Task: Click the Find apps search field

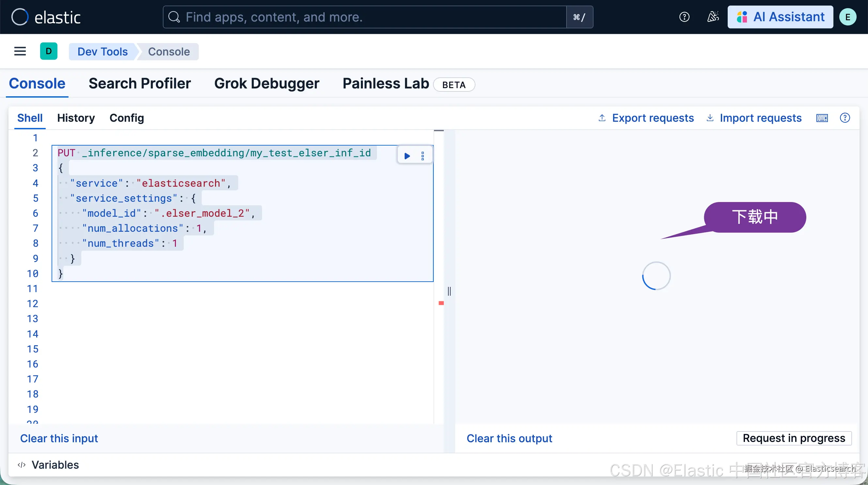Action: point(364,17)
